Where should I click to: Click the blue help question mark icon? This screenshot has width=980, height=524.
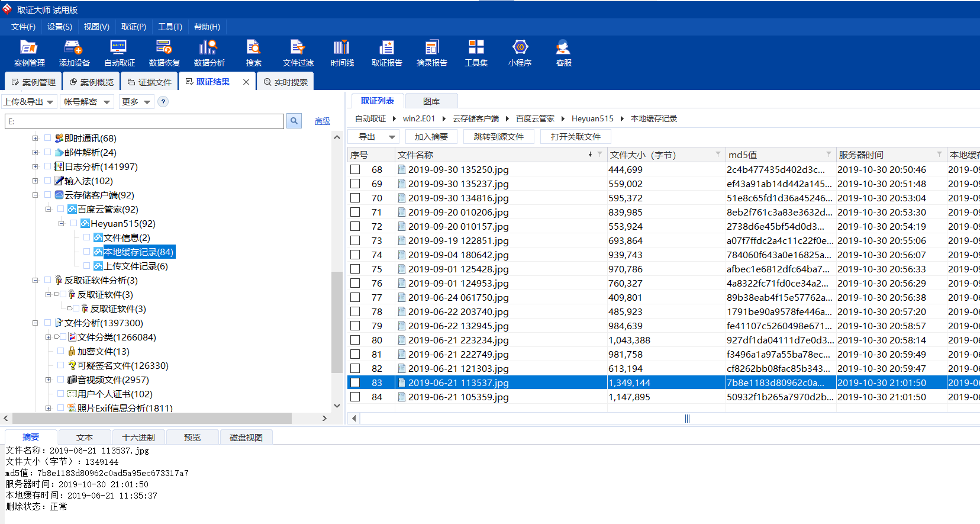click(163, 102)
